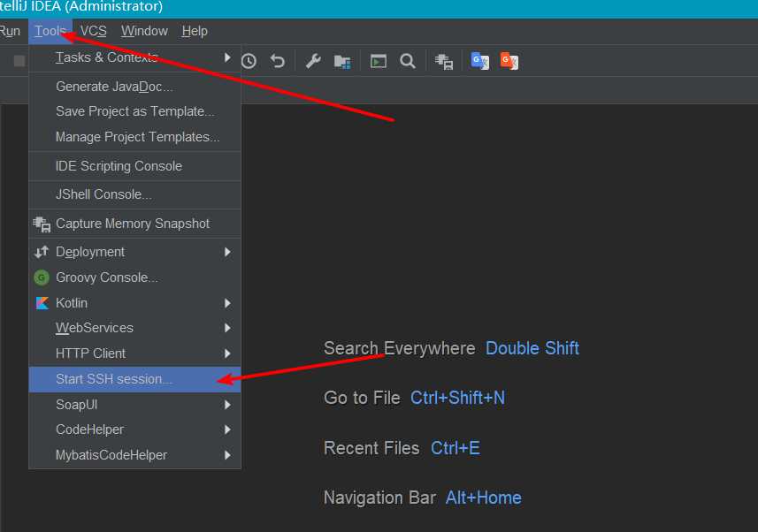Expand Kotlin submenu arrow
This screenshot has height=532, width=758.
tap(227, 303)
